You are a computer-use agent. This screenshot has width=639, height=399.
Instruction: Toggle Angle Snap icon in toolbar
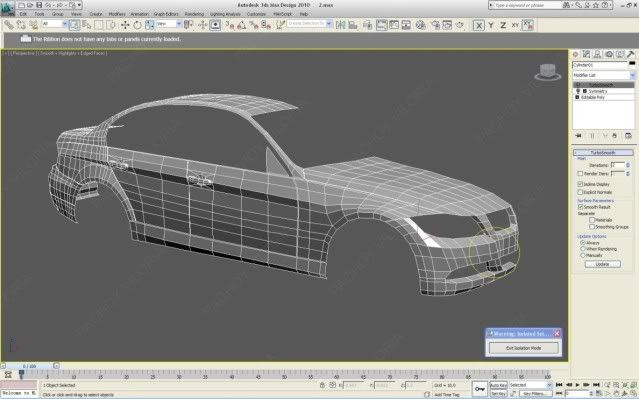click(242, 25)
